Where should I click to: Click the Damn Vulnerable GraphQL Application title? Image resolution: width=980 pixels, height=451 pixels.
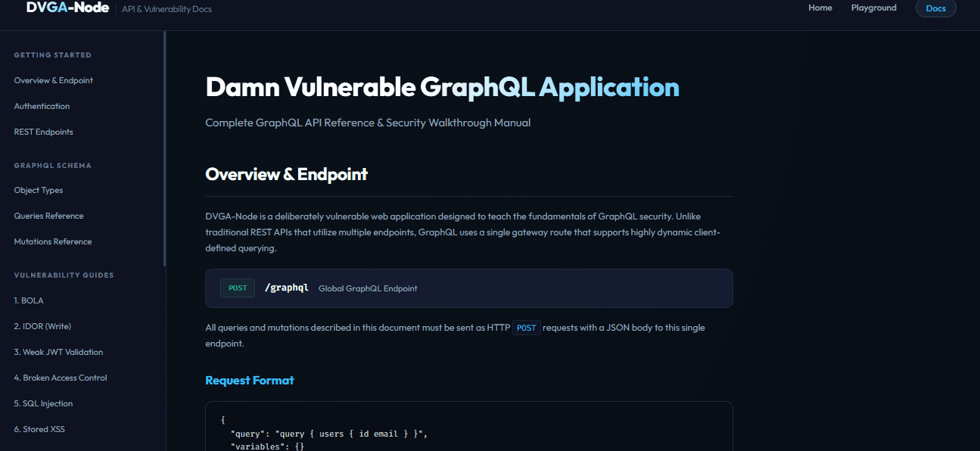[442, 87]
